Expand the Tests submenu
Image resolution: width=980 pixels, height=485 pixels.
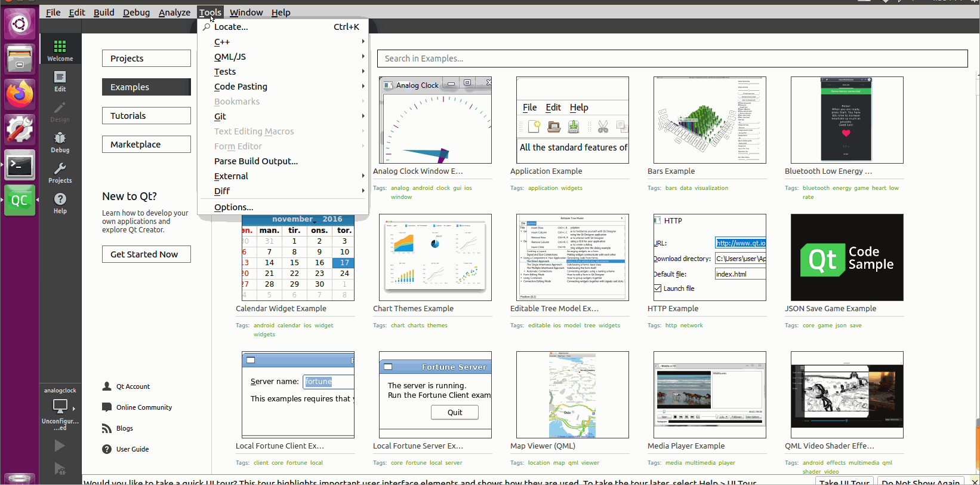pyautogui.click(x=283, y=72)
